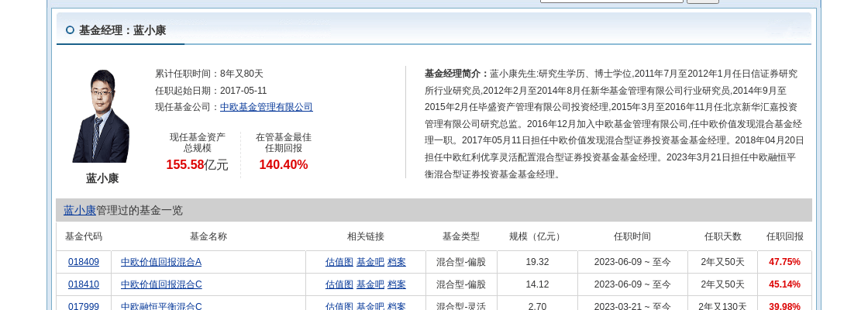
Task: Open fund code 018409
Action: tap(84, 262)
